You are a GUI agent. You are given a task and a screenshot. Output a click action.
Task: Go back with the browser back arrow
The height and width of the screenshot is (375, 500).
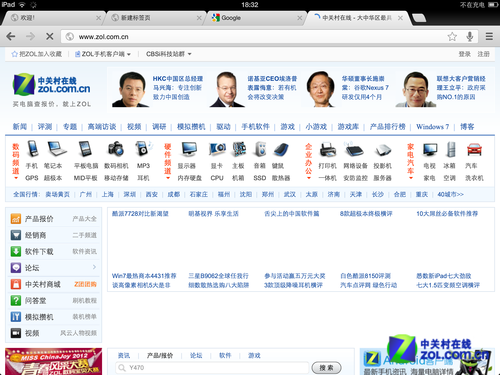11,36
